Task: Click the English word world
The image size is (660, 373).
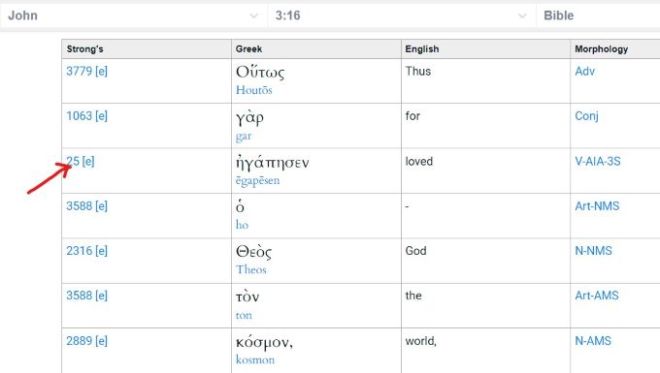Action: click(421, 341)
